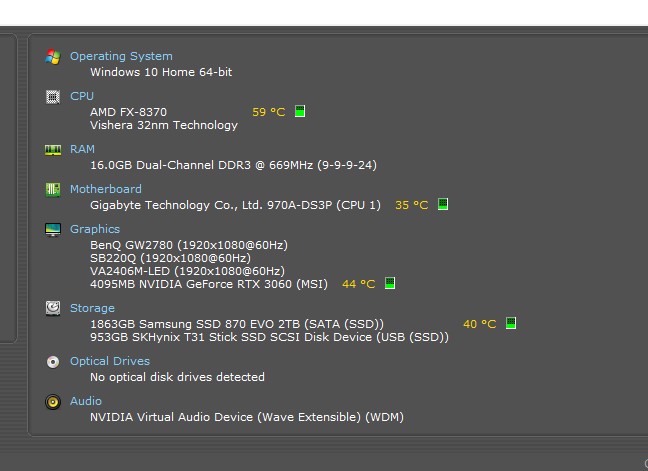Viewport: 648px width, 471px height.
Task: Click the green temperature indicator beside motherboard 35 °C
Action: tap(443, 204)
